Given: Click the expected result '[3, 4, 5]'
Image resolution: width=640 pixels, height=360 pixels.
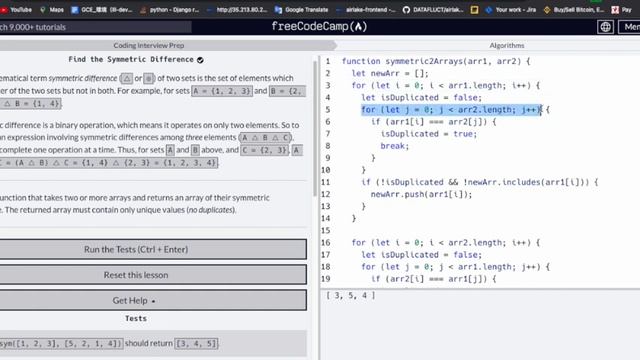Looking at the screenshot, I should 196,344.
